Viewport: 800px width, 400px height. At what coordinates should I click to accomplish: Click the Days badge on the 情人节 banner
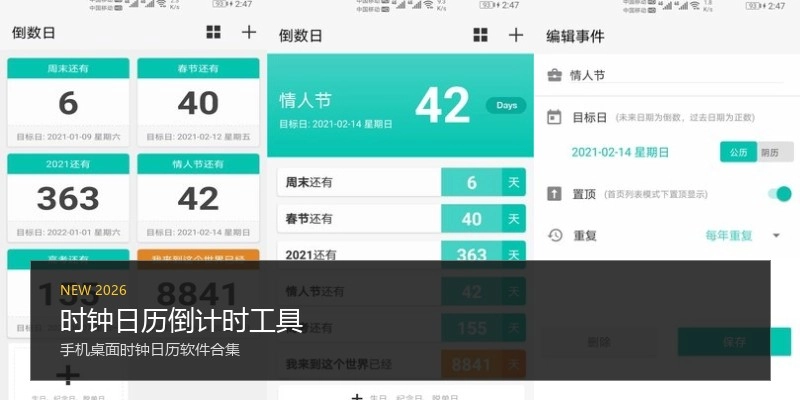pyautogui.click(x=505, y=105)
